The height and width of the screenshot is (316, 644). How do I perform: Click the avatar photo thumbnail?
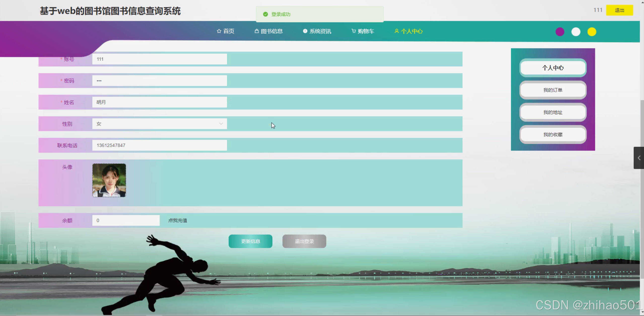(109, 180)
